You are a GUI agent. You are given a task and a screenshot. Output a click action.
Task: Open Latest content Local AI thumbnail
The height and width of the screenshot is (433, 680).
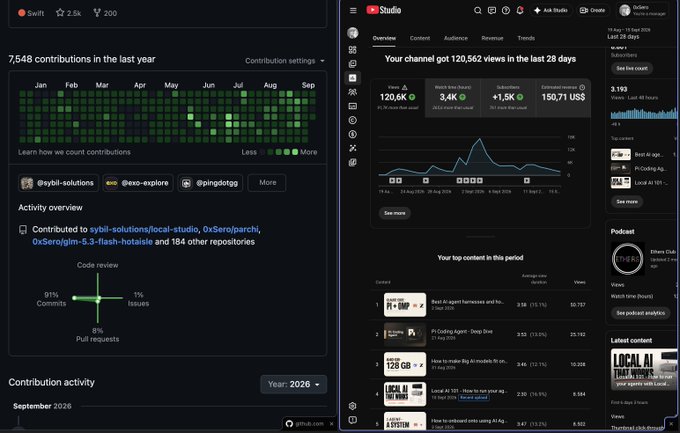[644, 369]
